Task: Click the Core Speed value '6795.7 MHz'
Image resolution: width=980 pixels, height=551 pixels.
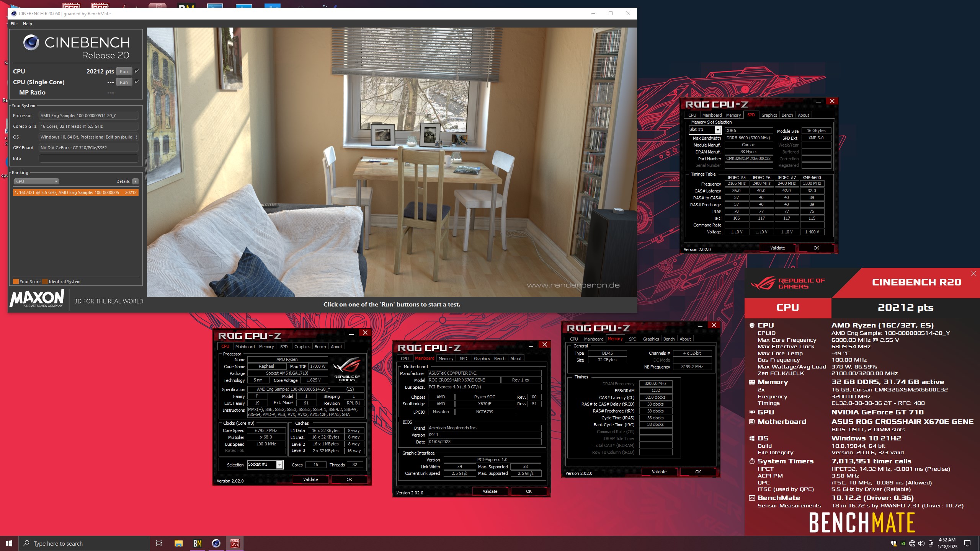Action: [266, 430]
